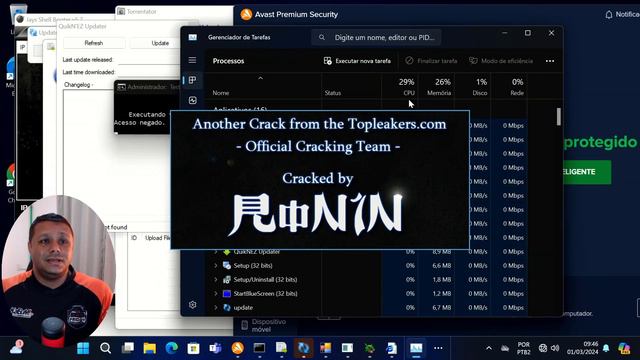Sort by the Memória column header

point(439,93)
